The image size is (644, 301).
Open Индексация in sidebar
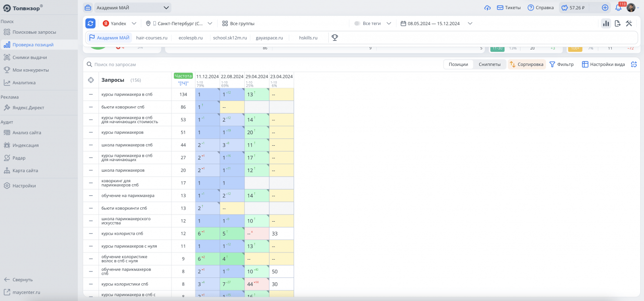tap(38, 145)
